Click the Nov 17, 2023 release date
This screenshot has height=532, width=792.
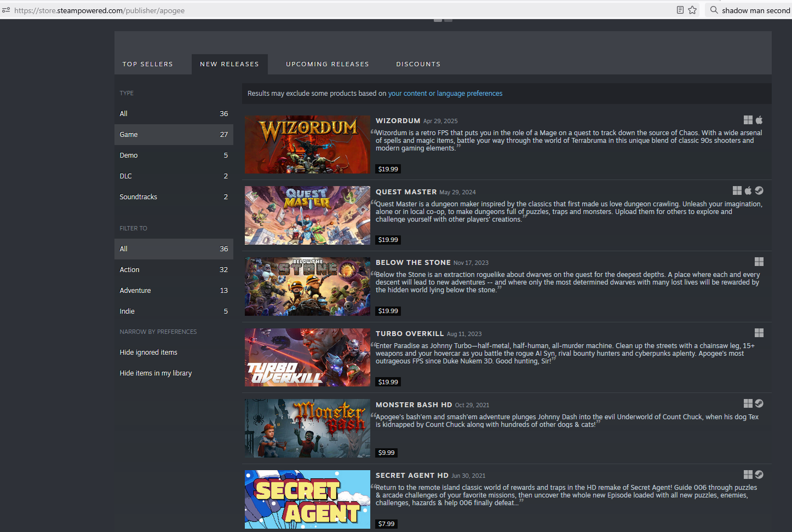(x=471, y=263)
